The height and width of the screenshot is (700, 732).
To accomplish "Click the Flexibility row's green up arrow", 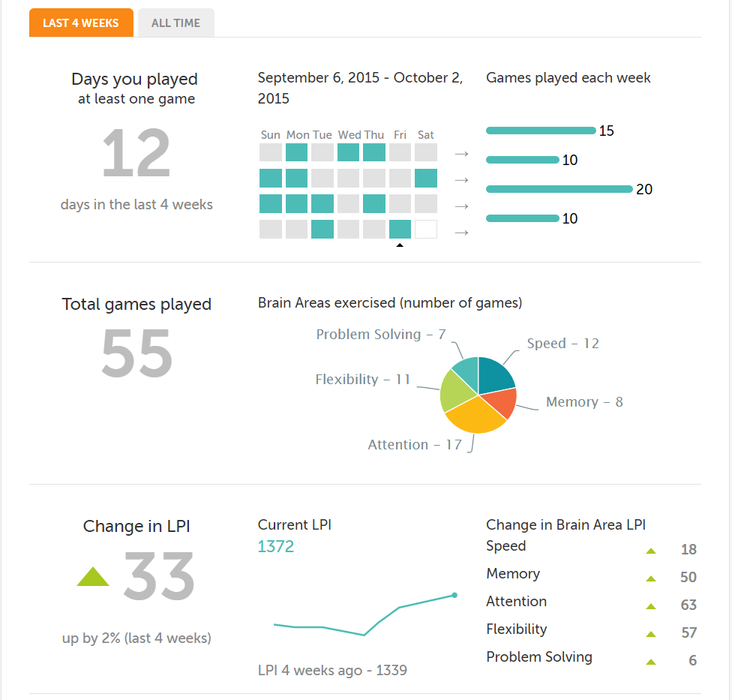I will [651, 634].
